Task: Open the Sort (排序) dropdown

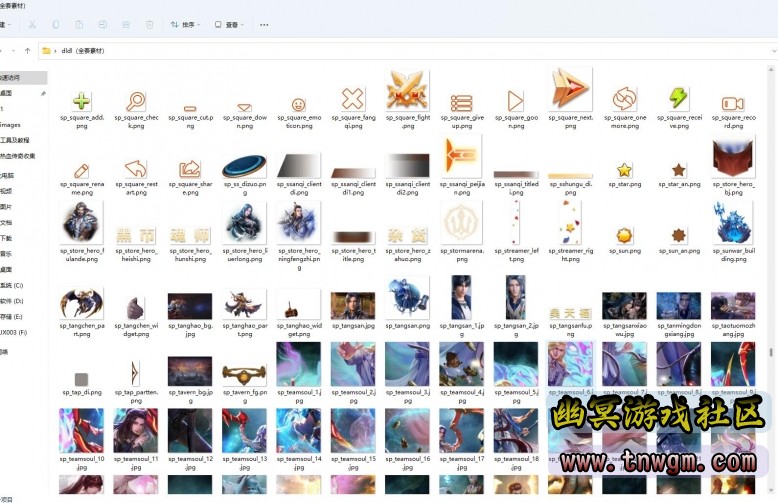Action: (185, 24)
